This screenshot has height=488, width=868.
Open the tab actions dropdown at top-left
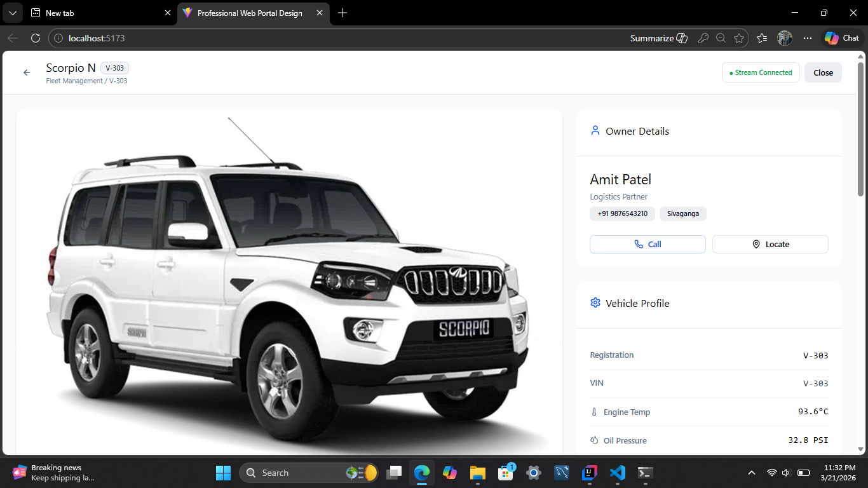tap(12, 13)
